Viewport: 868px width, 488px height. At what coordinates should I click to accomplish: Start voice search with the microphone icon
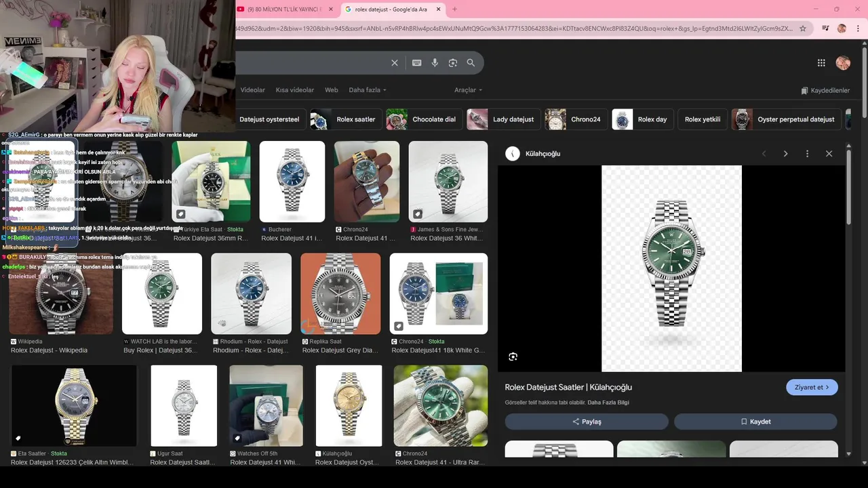point(435,63)
